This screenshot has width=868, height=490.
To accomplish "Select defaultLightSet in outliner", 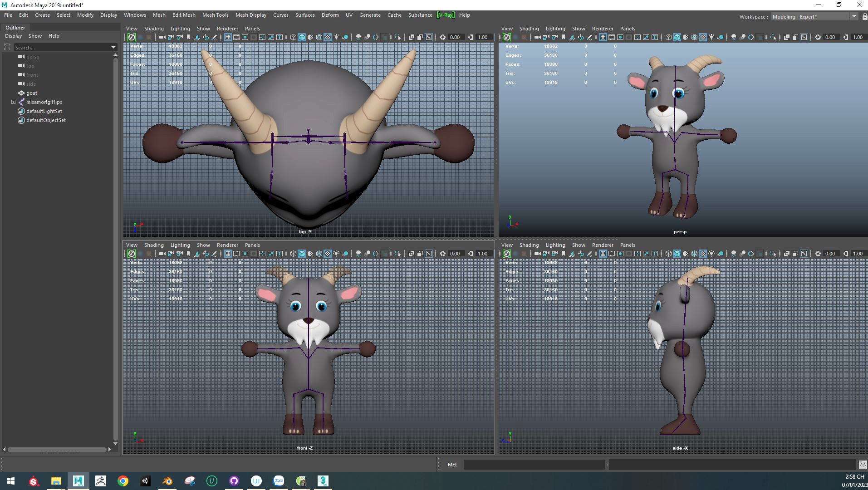I will [44, 111].
